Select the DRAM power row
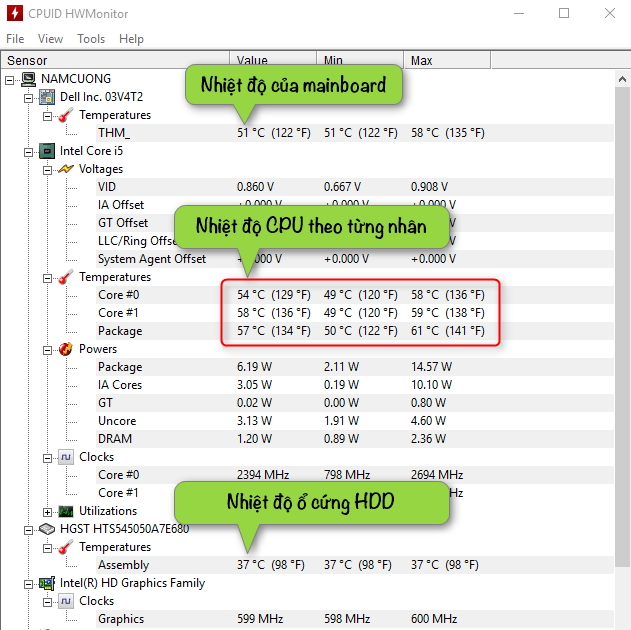This screenshot has width=631, height=630. (x=355, y=439)
